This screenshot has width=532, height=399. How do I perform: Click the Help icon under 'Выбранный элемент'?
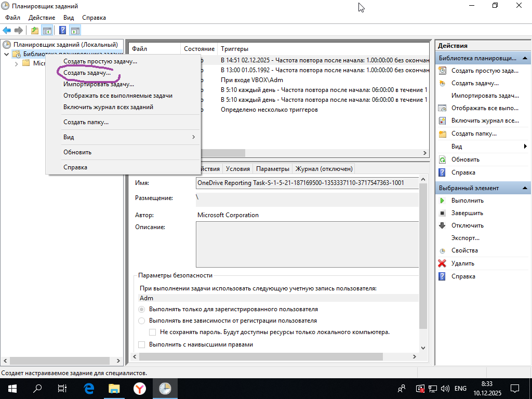coord(442,276)
